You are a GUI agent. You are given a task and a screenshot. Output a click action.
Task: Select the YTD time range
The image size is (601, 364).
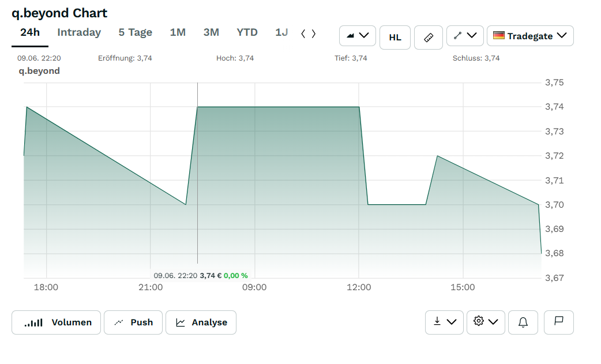tap(247, 32)
